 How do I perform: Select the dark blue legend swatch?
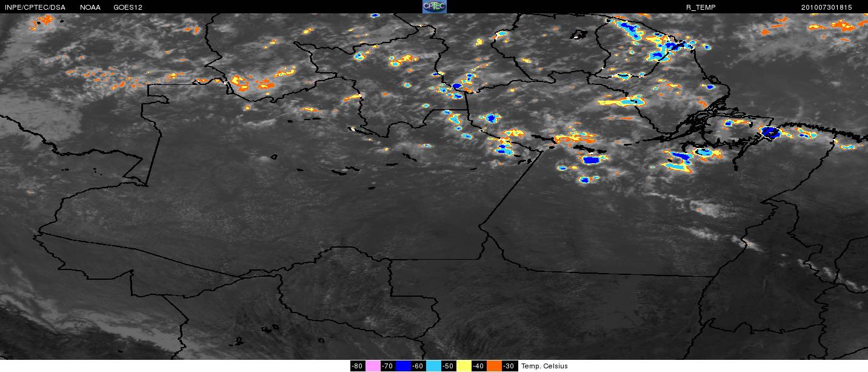[x=403, y=366]
